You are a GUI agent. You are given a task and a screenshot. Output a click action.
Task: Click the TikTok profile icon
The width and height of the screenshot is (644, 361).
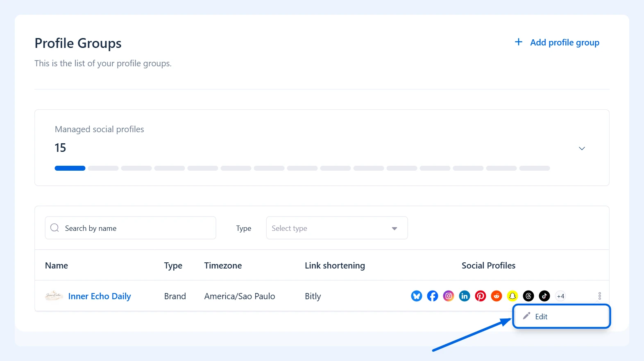[x=544, y=296]
